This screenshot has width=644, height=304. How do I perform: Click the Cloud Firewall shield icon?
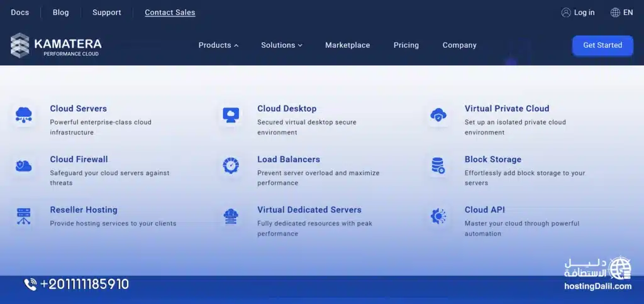click(x=24, y=166)
